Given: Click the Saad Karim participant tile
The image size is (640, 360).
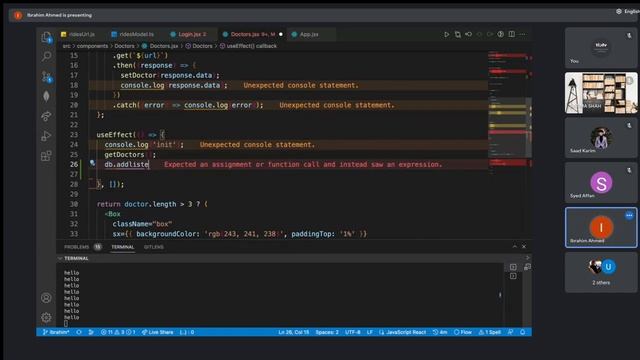Looking at the screenshot, I should [x=601, y=138].
